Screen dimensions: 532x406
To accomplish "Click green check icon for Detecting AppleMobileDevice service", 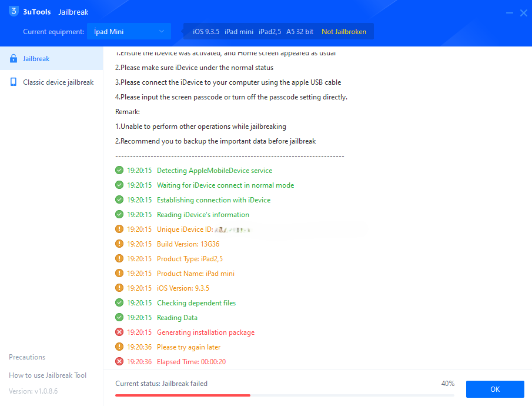I will (119, 170).
